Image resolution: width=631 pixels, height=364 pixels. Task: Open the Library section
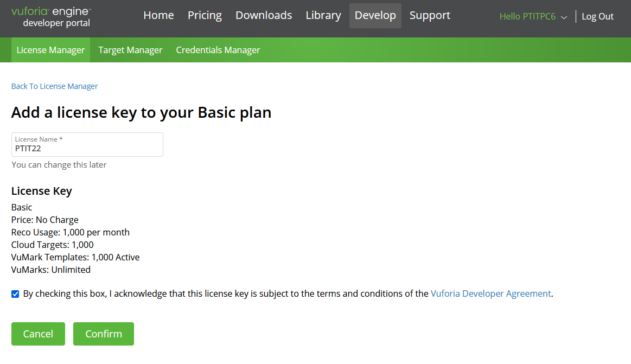click(323, 15)
